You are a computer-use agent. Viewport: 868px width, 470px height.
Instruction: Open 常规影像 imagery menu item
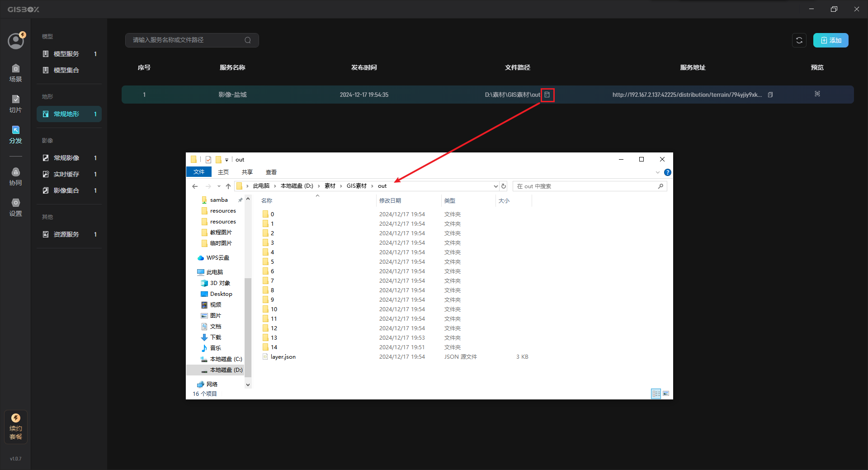pyautogui.click(x=69, y=158)
